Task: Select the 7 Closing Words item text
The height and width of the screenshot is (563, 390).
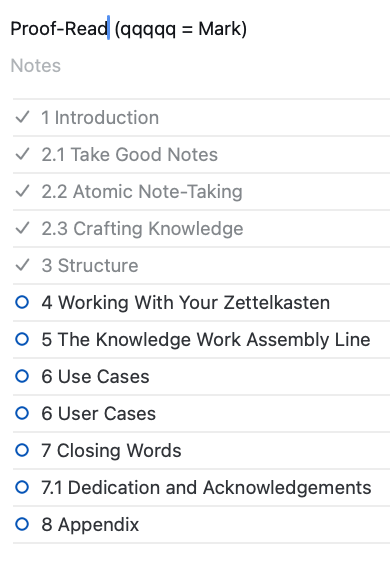Action: point(111,450)
